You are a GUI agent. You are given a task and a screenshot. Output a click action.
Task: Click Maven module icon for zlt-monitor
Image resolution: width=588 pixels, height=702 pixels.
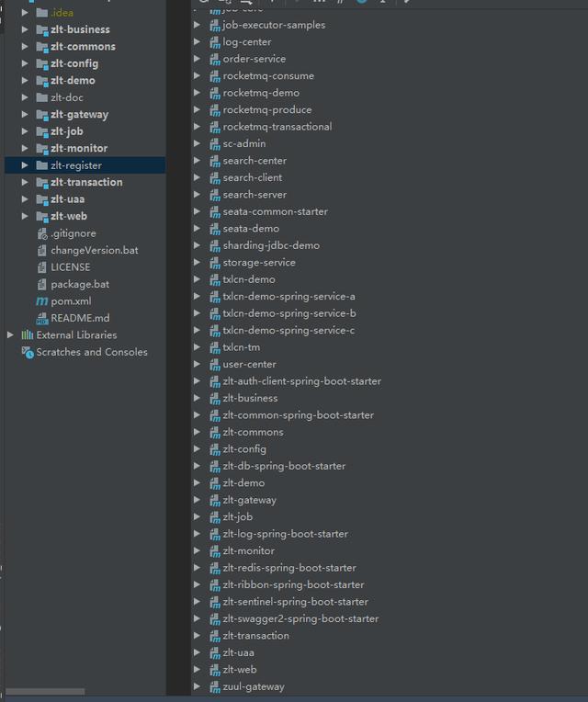[215, 551]
